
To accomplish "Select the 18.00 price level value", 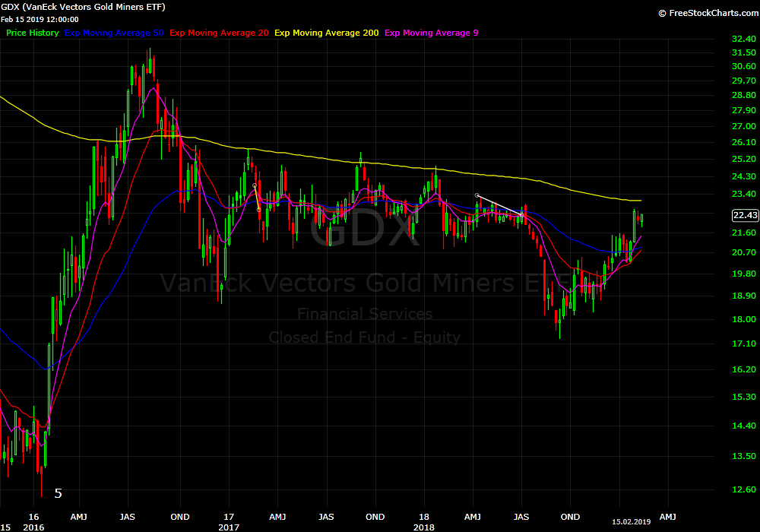I will tap(744, 319).
